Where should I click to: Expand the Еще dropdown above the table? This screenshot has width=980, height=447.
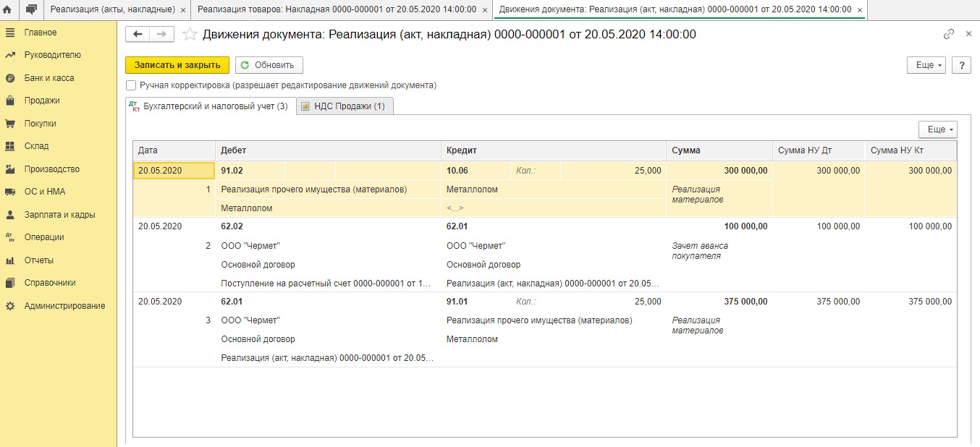937,129
